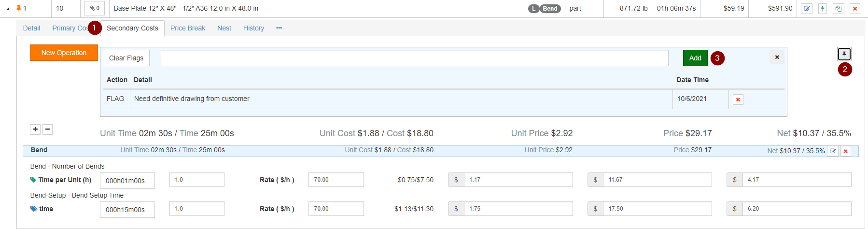Image resolution: width=868 pixels, height=229 pixels.
Task: Expand all operations with the plus button
Action: tap(35, 129)
